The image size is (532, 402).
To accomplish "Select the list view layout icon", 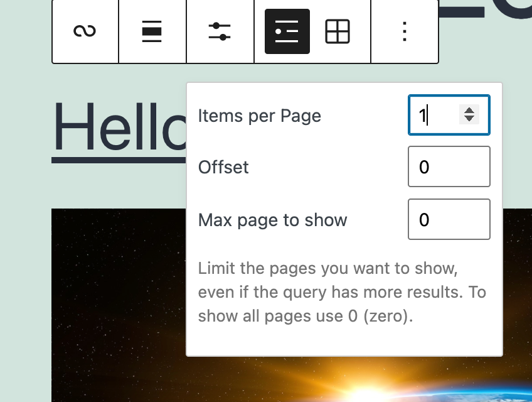I will pyautogui.click(x=287, y=31).
